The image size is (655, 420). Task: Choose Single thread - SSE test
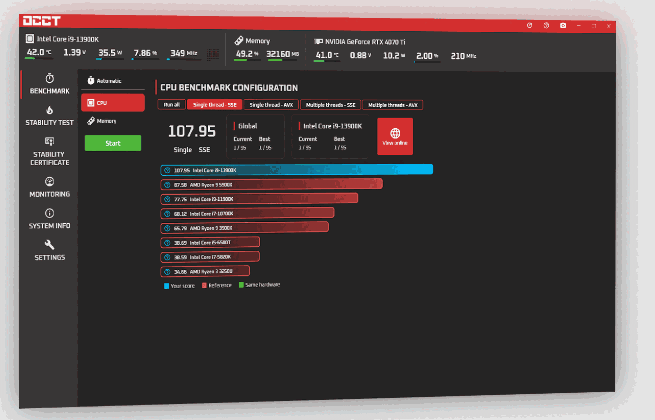215,105
